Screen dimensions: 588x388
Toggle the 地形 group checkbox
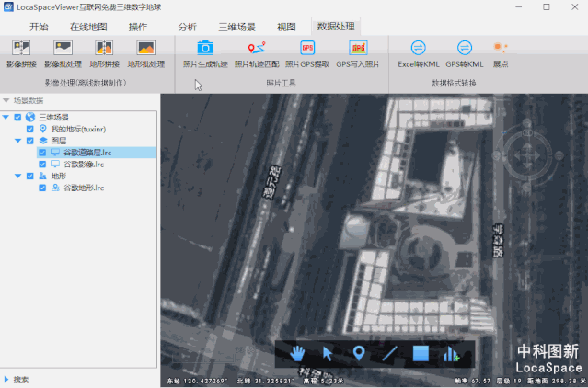tap(30, 176)
